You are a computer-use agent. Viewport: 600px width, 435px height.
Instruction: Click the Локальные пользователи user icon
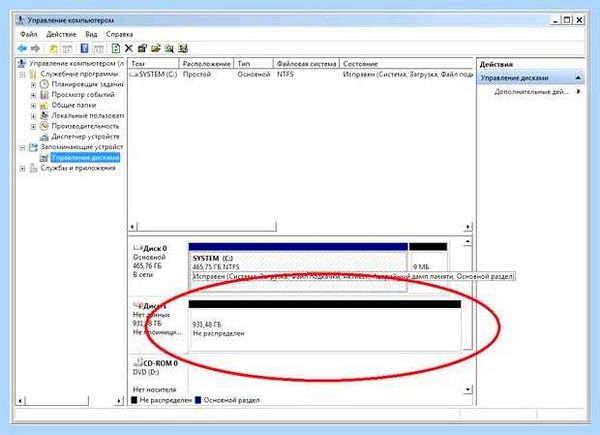tap(44, 116)
